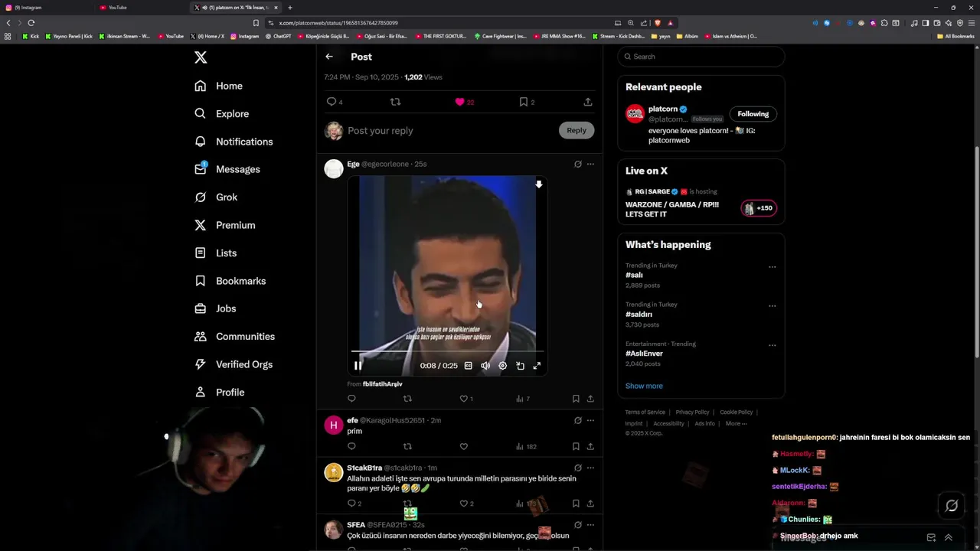The width and height of the screenshot is (980, 551).
Task: Share Ege's video reply
Action: 590,399
